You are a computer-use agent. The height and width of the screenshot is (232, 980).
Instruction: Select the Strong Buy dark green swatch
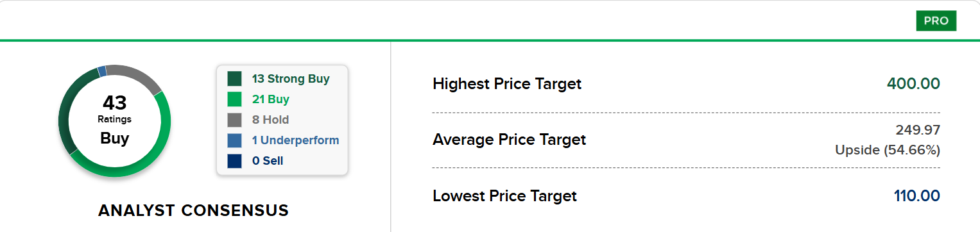click(234, 79)
